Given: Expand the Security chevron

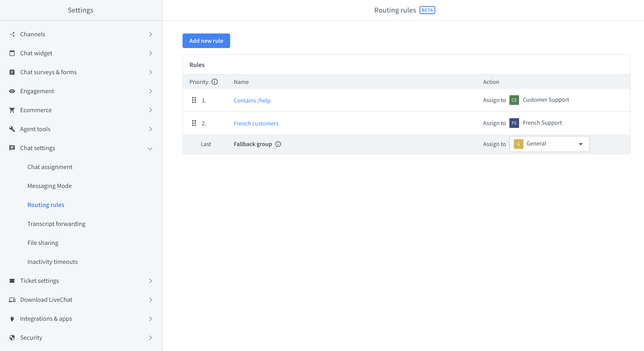Looking at the screenshot, I should [151, 337].
